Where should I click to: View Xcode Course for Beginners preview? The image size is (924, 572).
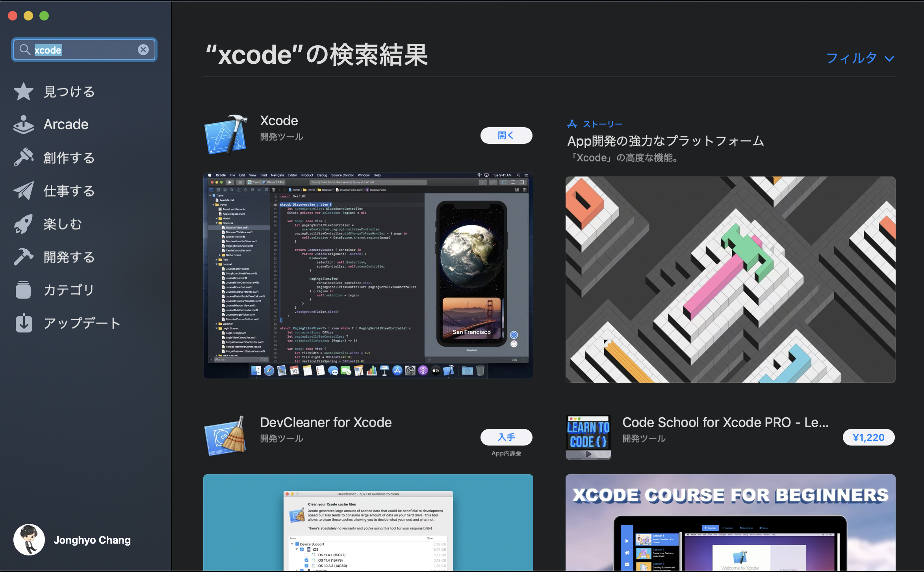point(730,523)
